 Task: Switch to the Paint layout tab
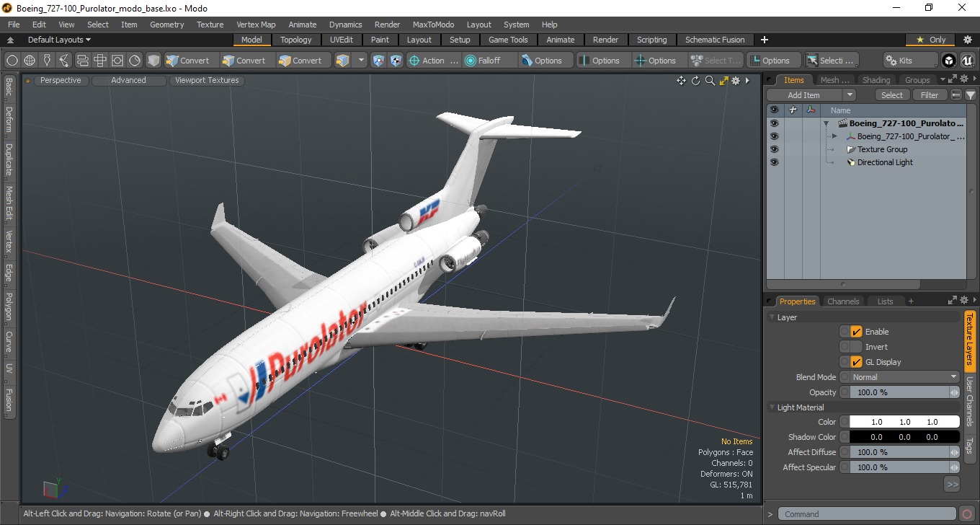(380, 40)
